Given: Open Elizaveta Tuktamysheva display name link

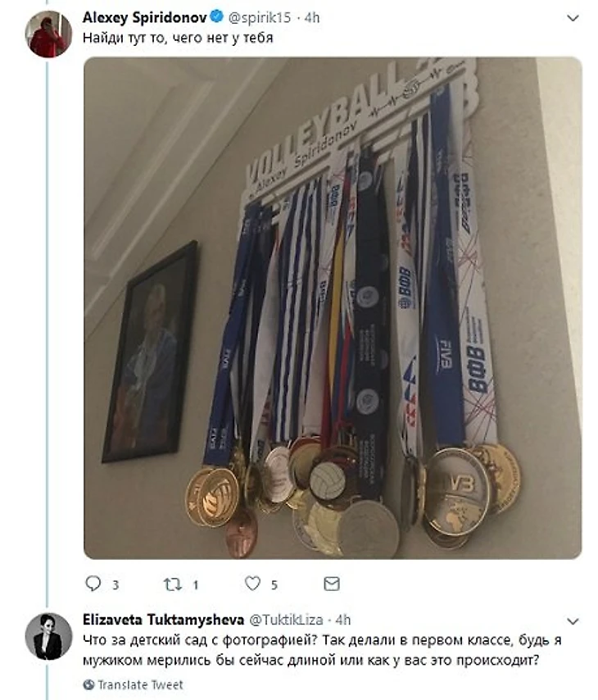Looking at the screenshot, I should pyautogui.click(x=163, y=620).
